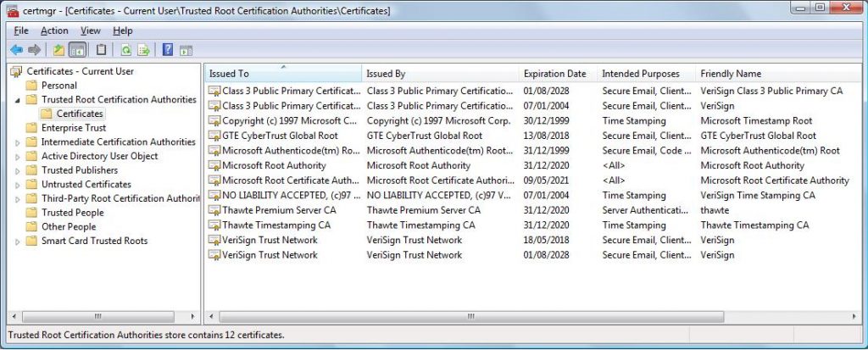Click the Untrusted Certificates folder icon
Image resolution: width=868 pixels, height=350 pixels.
tap(31, 185)
